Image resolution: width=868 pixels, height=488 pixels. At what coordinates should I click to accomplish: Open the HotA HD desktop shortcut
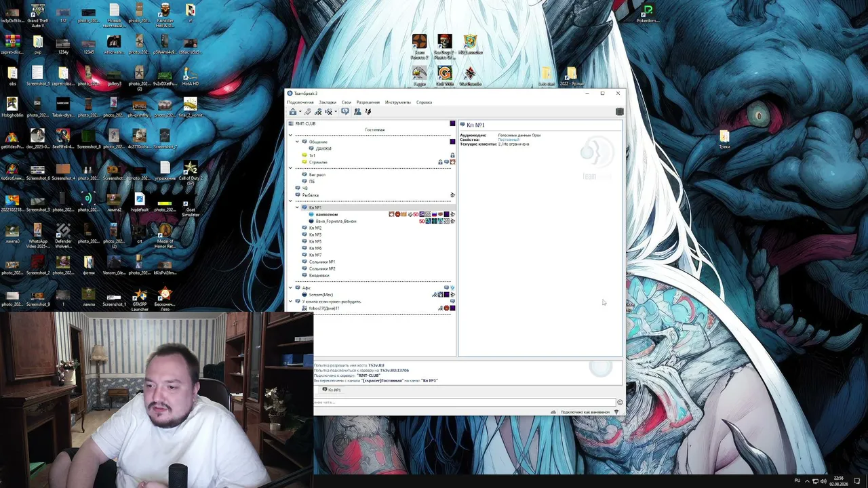190,76
